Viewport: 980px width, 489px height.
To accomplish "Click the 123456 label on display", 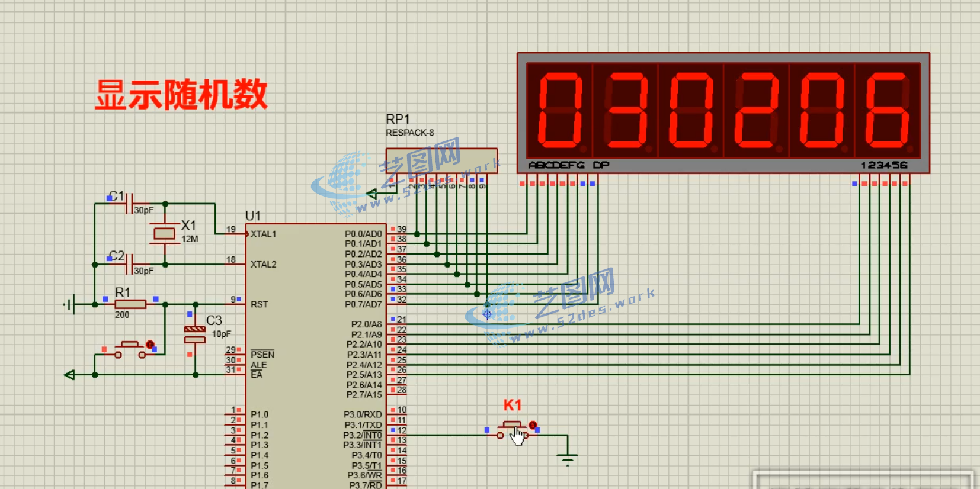I will pyautogui.click(x=884, y=165).
